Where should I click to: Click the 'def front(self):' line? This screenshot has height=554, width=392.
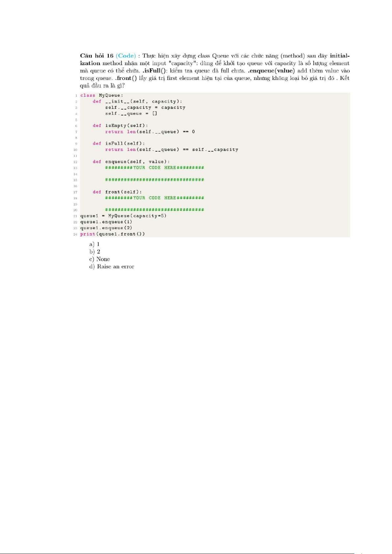point(117,192)
